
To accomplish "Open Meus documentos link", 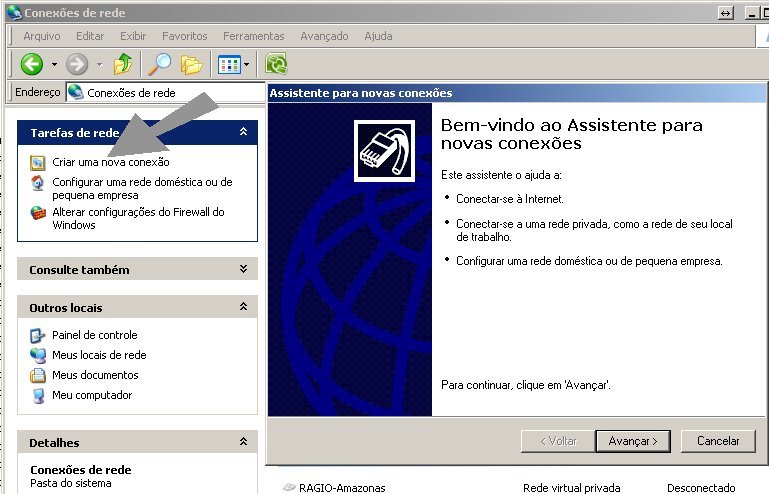I will pos(95,375).
